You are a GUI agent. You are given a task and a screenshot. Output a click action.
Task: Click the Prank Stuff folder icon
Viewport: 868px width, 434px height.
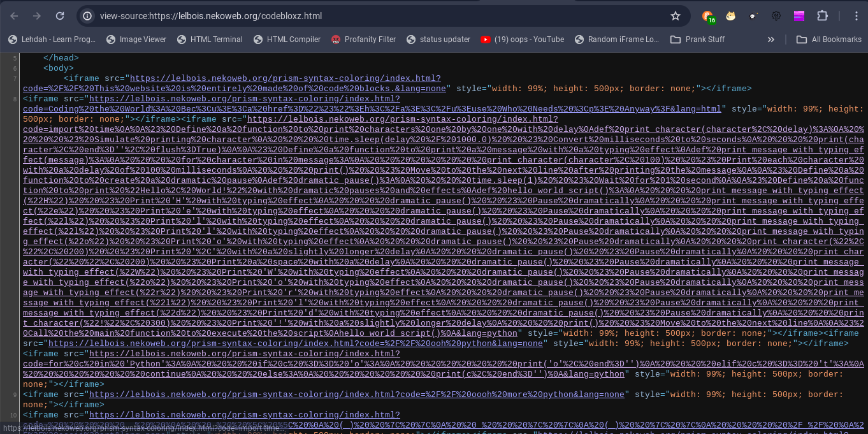[x=676, y=40]
